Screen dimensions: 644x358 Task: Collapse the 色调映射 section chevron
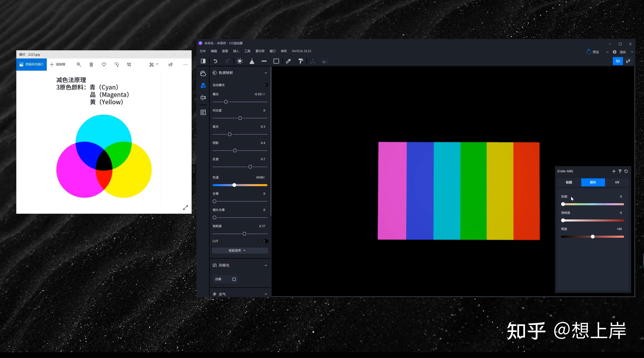click(x=266, y=73)
